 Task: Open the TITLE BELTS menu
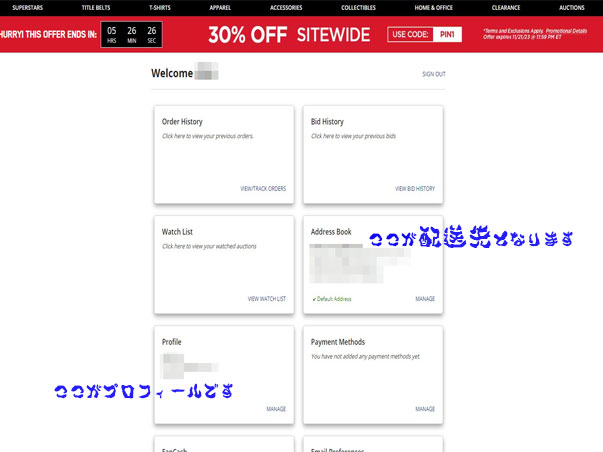coord(98,7)
